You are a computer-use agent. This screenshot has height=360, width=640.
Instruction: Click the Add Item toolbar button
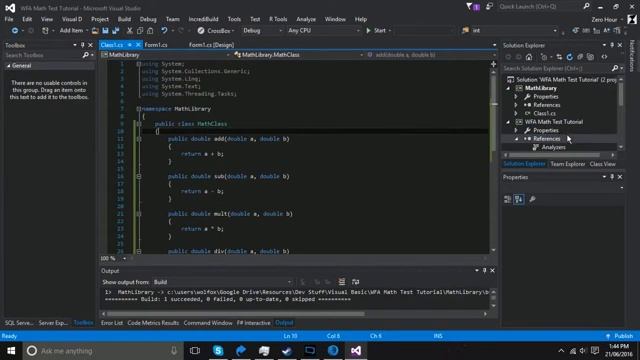point(71,31)
